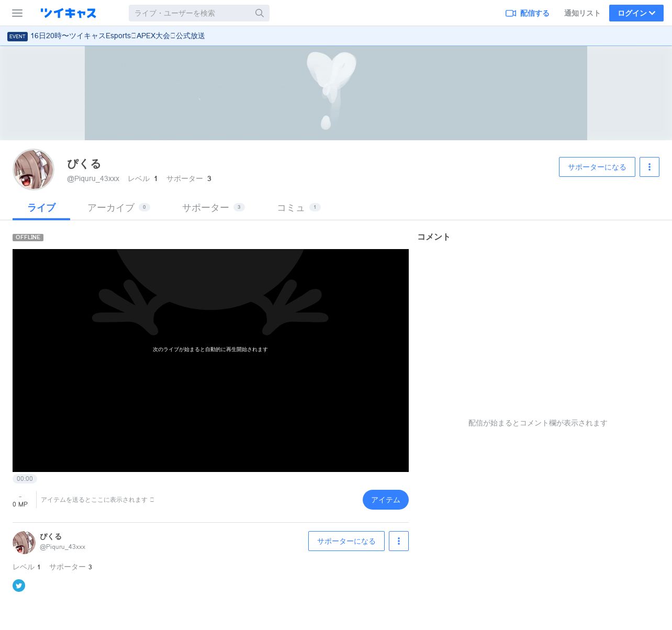Click the blue アイテム button
This screenshot has height=630, width=672.
point(386,500)
